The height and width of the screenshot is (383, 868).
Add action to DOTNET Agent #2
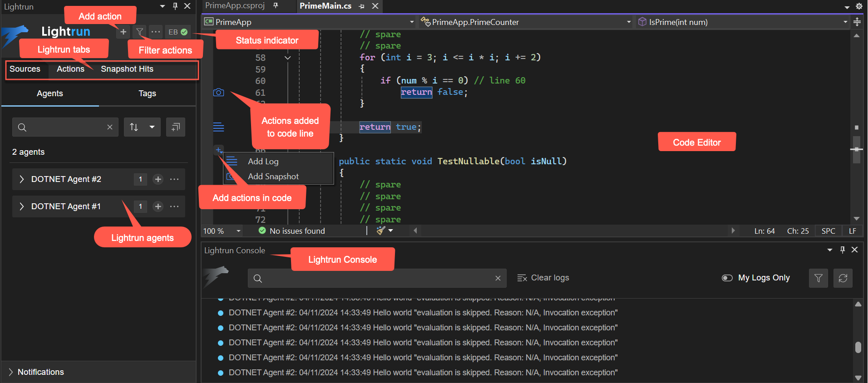click(158, 179)
